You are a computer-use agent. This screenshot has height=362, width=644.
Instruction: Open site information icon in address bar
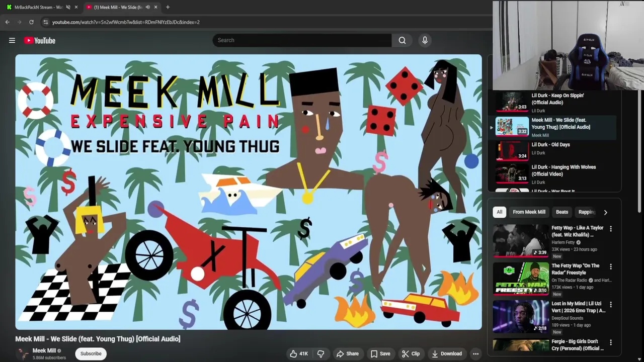[x=46, y=22]
